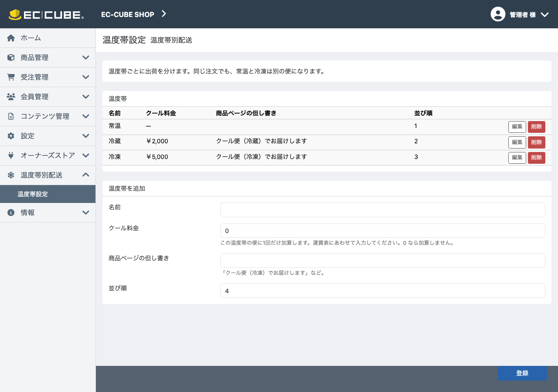This screenshot has width=558, height=392.
Task: Click the 受注管理 cart icon
Action: (11, 77)
